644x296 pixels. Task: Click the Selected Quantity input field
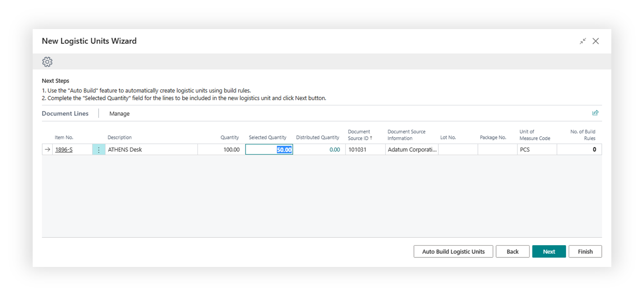269,150
